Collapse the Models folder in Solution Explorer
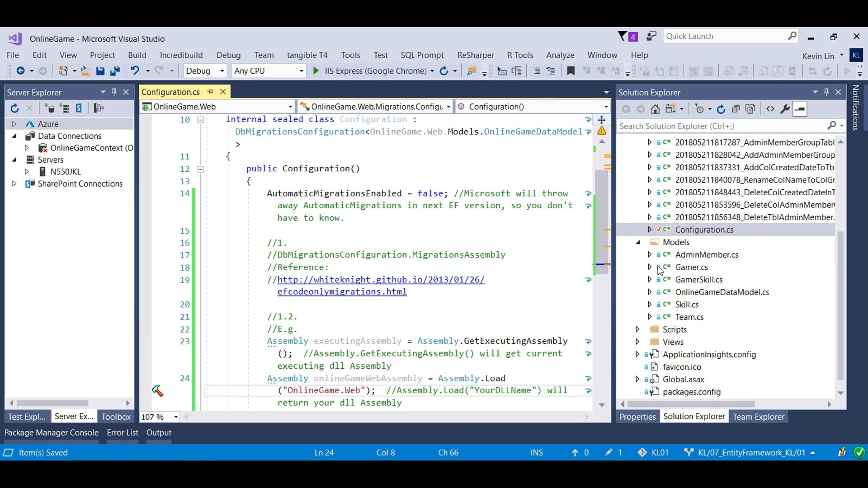Image resolution: width=868 pixels, height=488 pixels. tap(638, 242)
